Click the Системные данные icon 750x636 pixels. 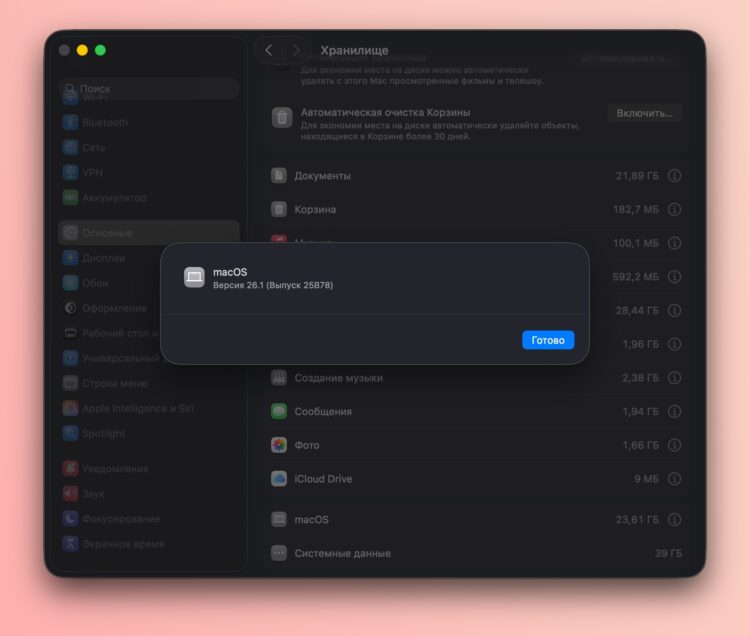(279, 553)
